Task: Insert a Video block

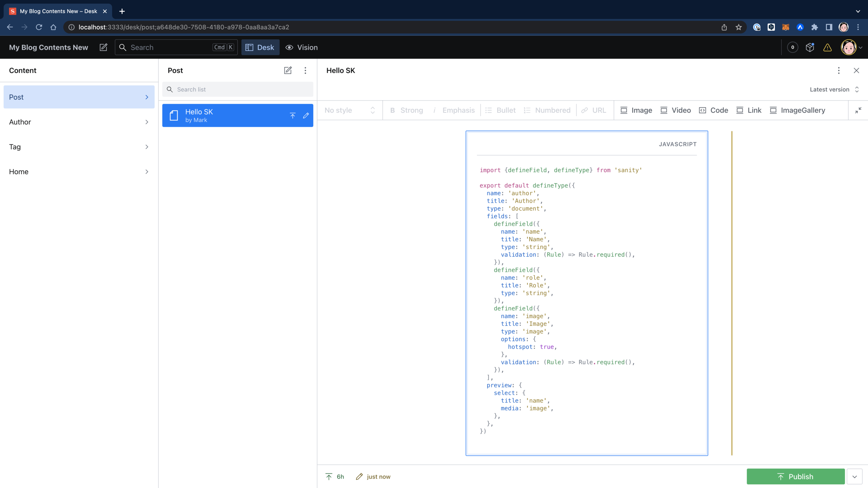Action: 675,110
